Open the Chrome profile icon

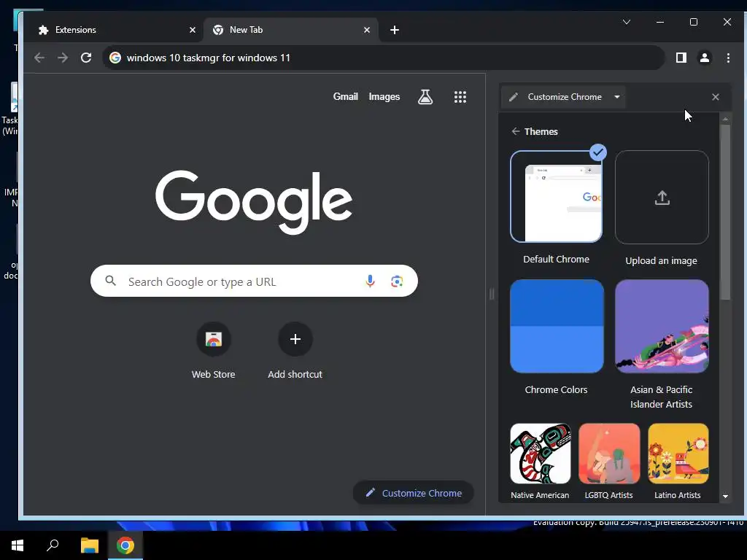(x=705, y=58)
